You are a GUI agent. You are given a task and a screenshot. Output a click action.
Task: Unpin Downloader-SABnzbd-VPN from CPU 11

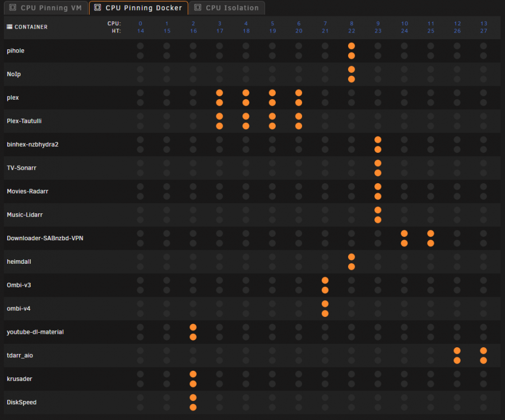pyautogui.click(x=430, y=234)
